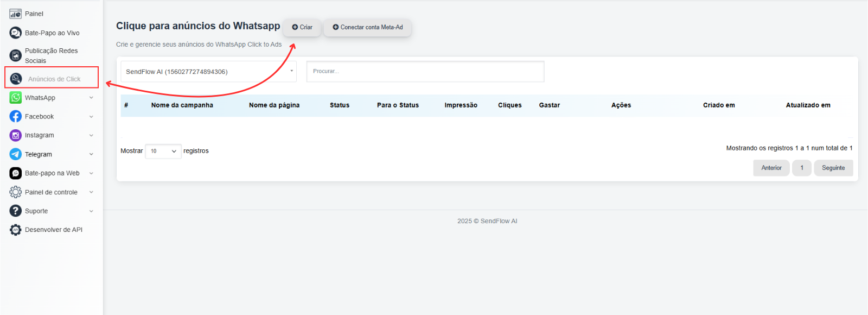Sort by Nome da campanha column header
Screen dimensions: 868x315
182,105
